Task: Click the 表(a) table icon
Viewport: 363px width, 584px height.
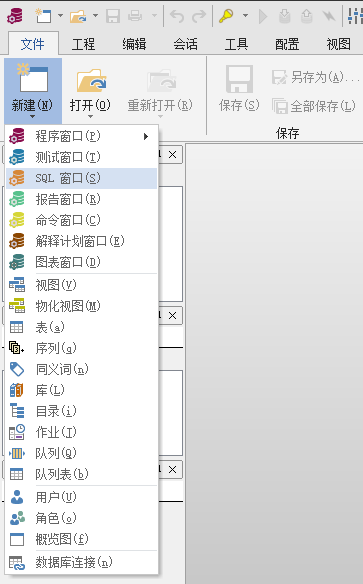Action: pos(16,327)
